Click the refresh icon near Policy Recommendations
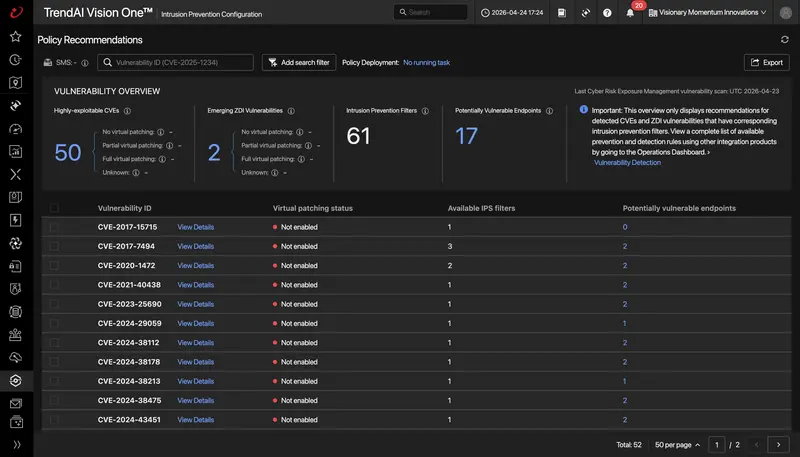 (785, 40)
